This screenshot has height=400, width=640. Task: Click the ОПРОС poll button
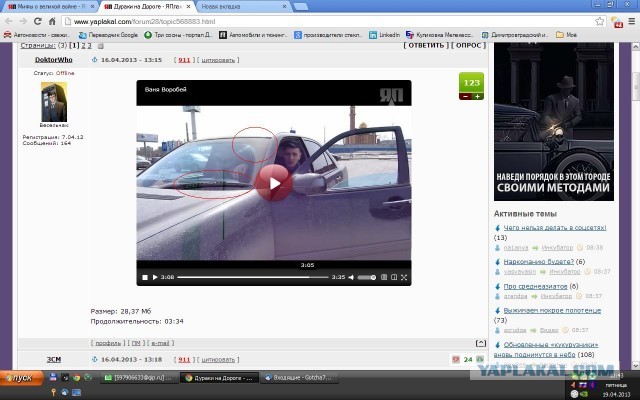coord(469,45)
